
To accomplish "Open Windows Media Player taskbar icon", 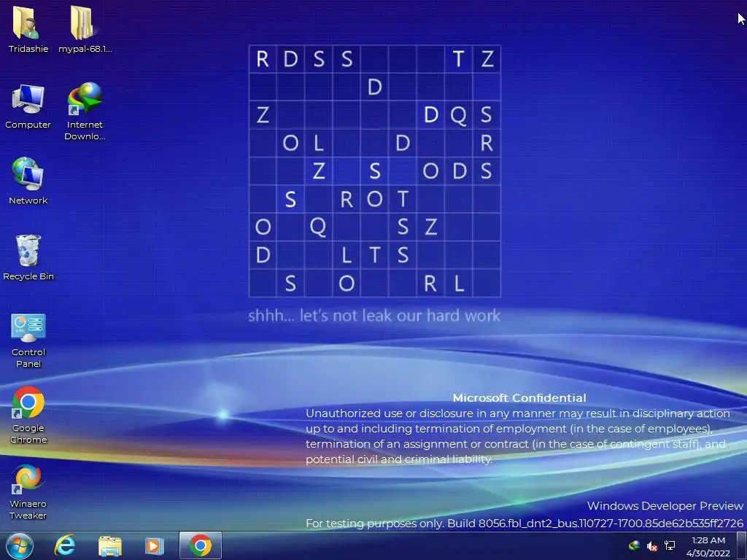I will [154, 545].
